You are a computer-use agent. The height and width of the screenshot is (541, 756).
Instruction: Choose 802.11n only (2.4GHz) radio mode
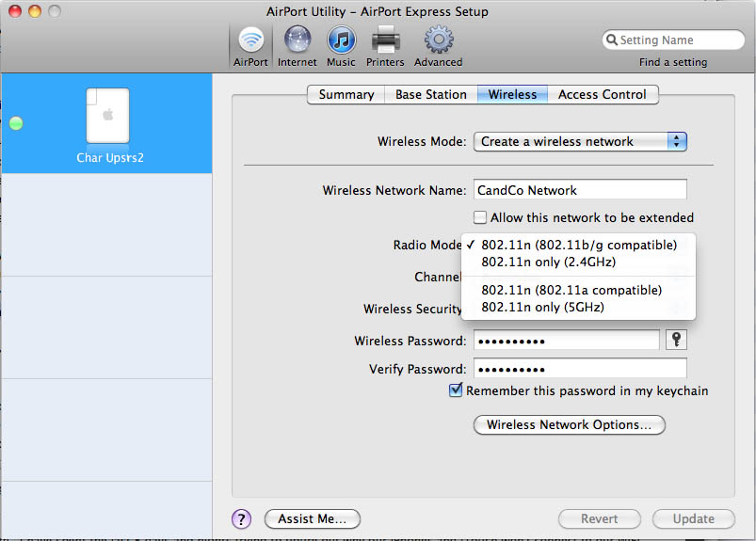click(x=548, y=262)
